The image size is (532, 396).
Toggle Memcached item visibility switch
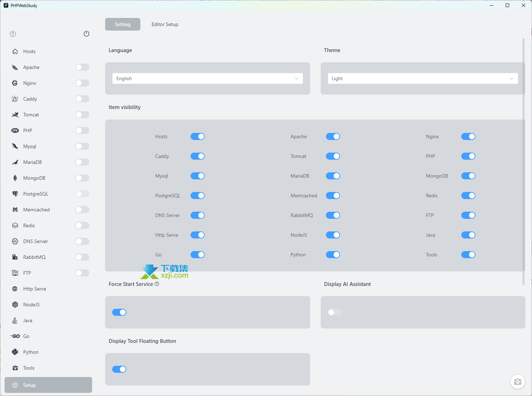point(333,196)
